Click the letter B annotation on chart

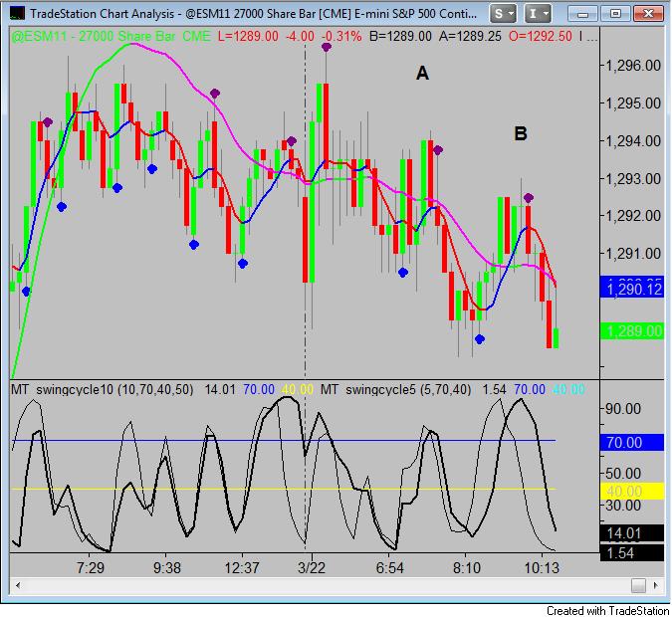click(521, 134)
